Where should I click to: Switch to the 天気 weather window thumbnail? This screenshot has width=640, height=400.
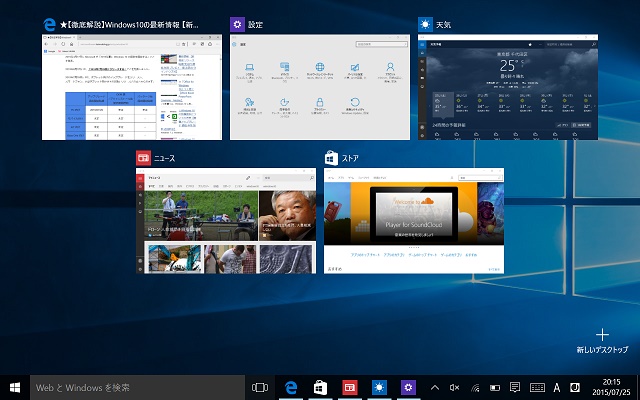[x=508, y=87]
